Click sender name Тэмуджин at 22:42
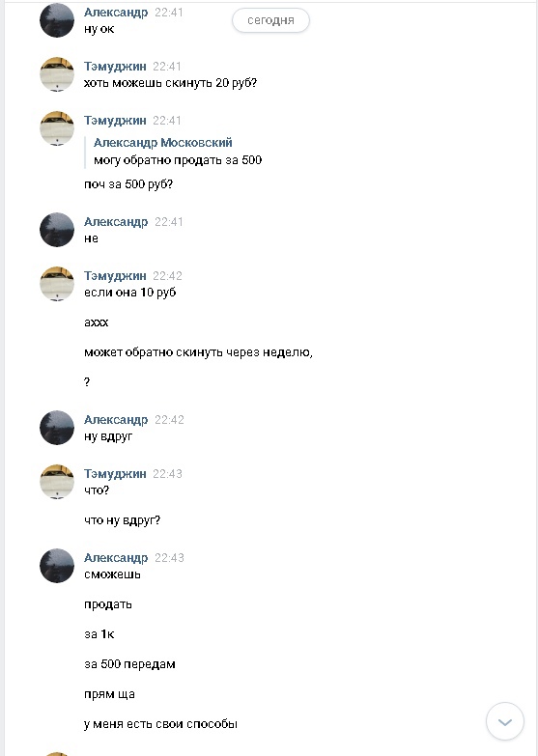This screenshot has height=756, width=538. click(x=115, y=276)
